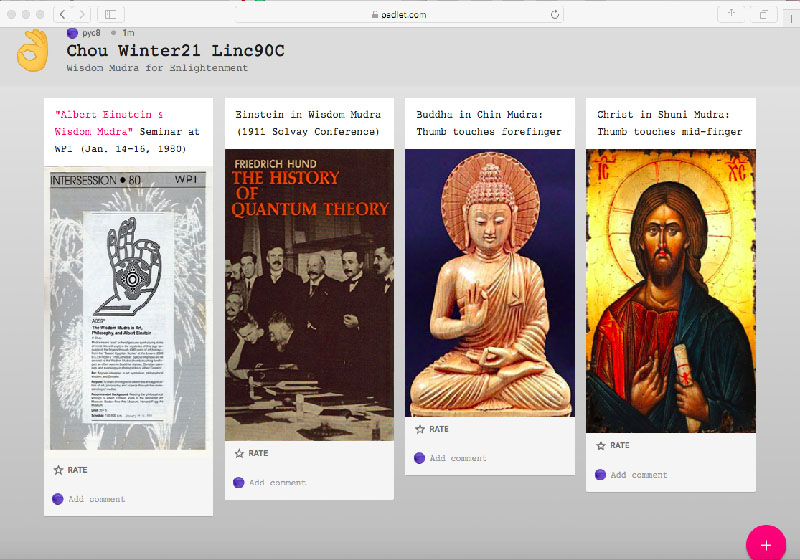The height and width of the screenshot is (560, 800).
Task: Open the Safari share button
Action: 731,14
